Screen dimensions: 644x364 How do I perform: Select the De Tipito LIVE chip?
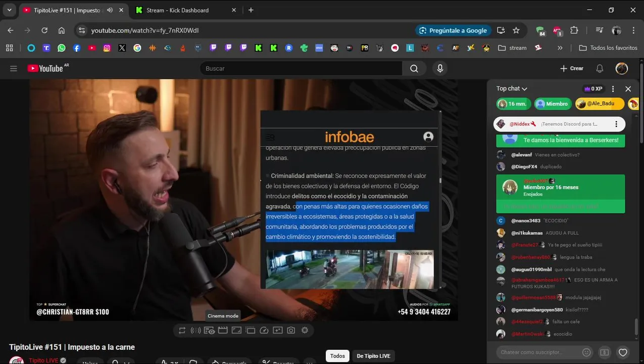click(373, 356)
